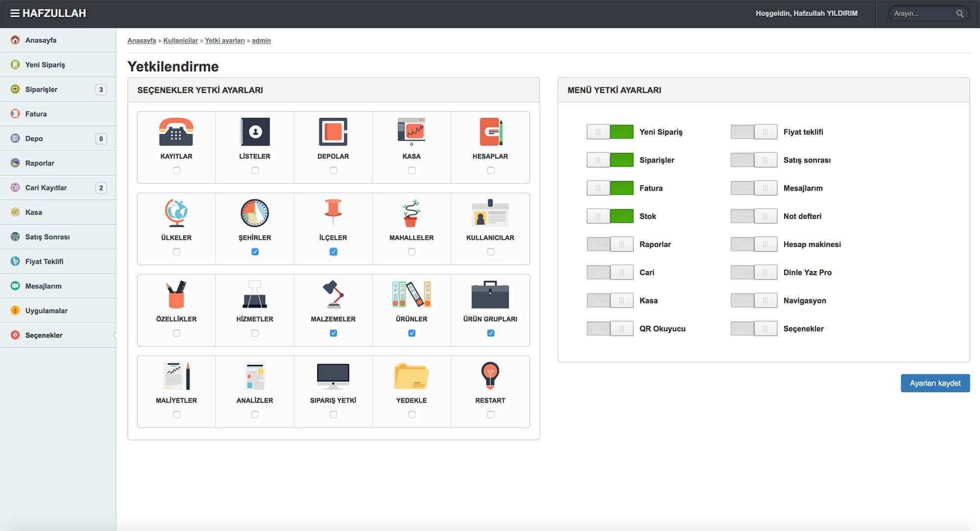Click the search magnifier icon
This screenshot has height=531, width=980.
(x=959, y=14)
